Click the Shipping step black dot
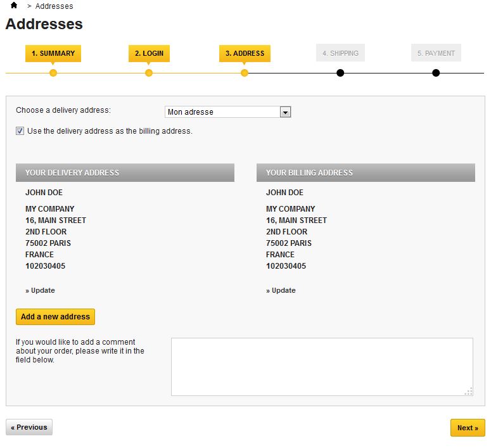 click(340, 73)
